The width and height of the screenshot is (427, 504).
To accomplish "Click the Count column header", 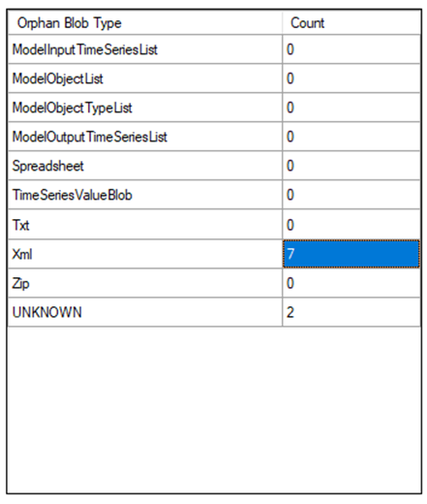I will [351, 23].
